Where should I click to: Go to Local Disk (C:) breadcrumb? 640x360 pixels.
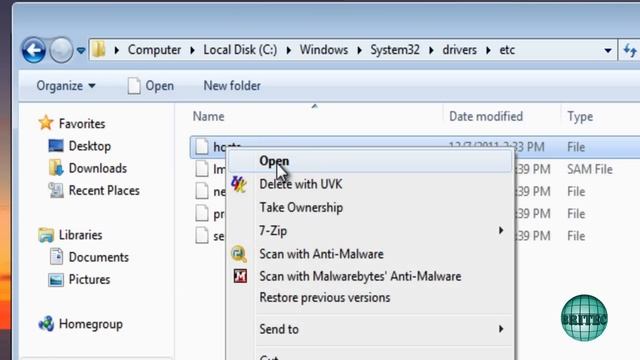240,50
